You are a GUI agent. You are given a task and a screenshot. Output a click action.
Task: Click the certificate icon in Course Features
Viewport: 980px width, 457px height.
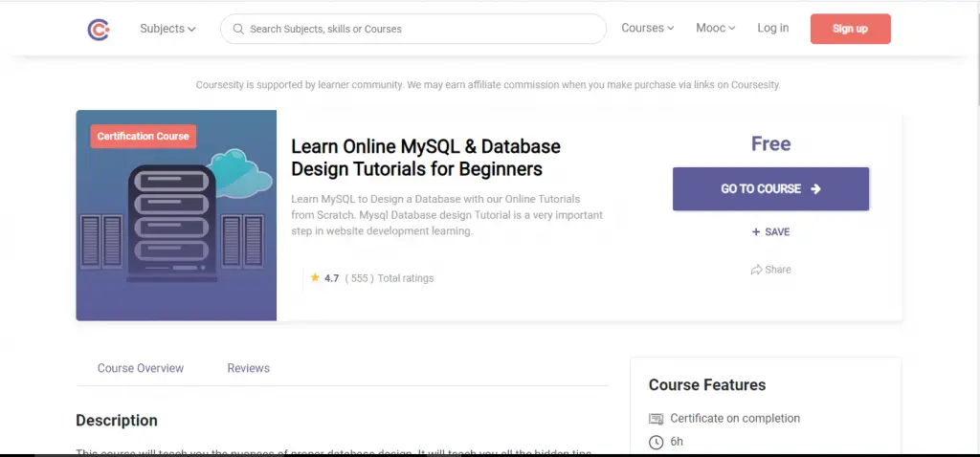tap(656, 419)
